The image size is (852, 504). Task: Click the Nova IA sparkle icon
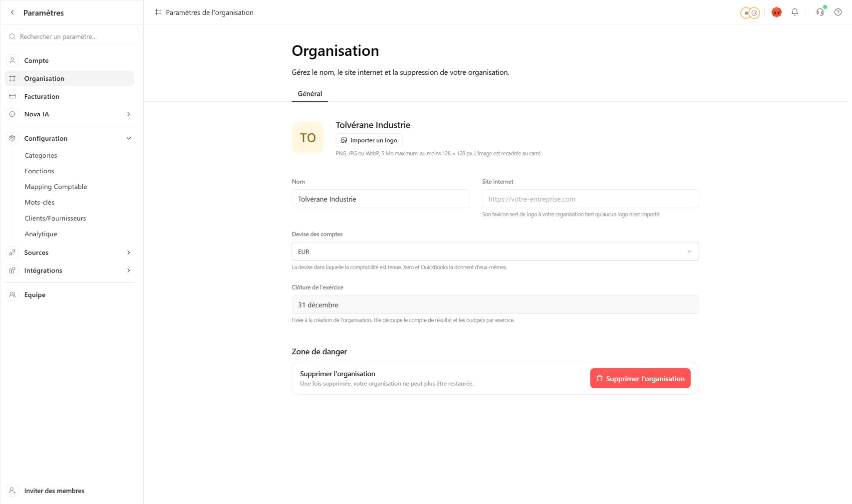[12, 114]
